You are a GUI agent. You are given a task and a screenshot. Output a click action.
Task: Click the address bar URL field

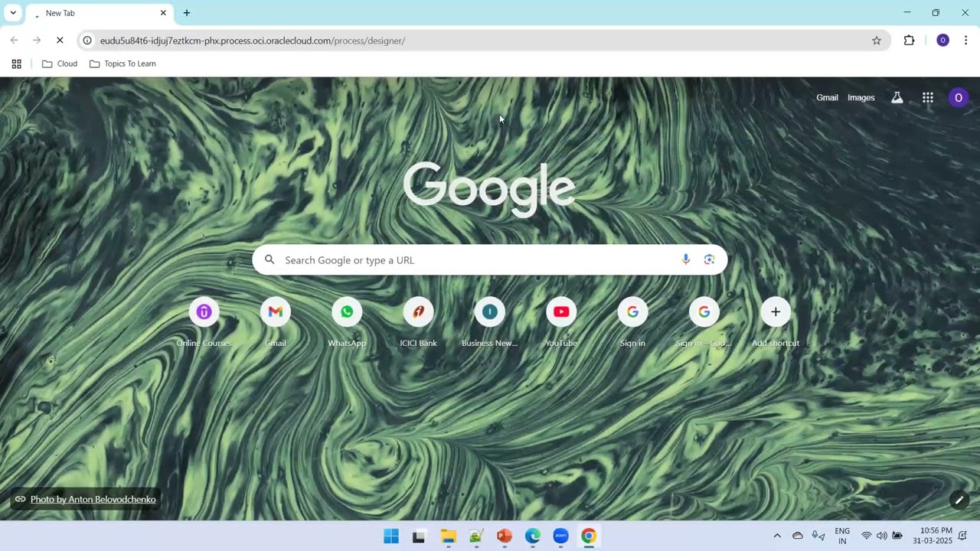(x=482, y=41)
